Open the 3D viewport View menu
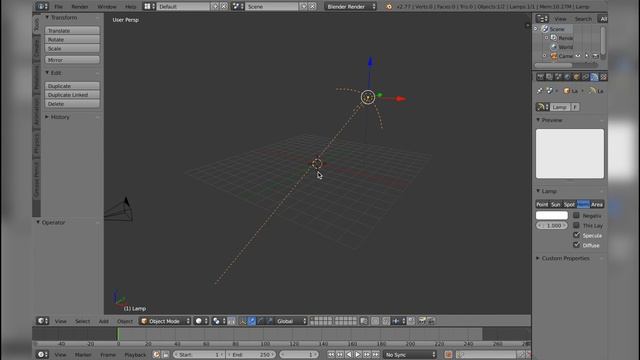 [60, 321]
